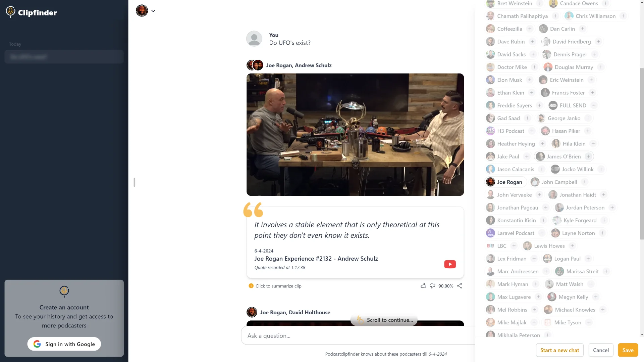This screenshot has height=362, width=644.
Task: Toggle the James O'Brien podcaster chip
Action: point(564,156)
